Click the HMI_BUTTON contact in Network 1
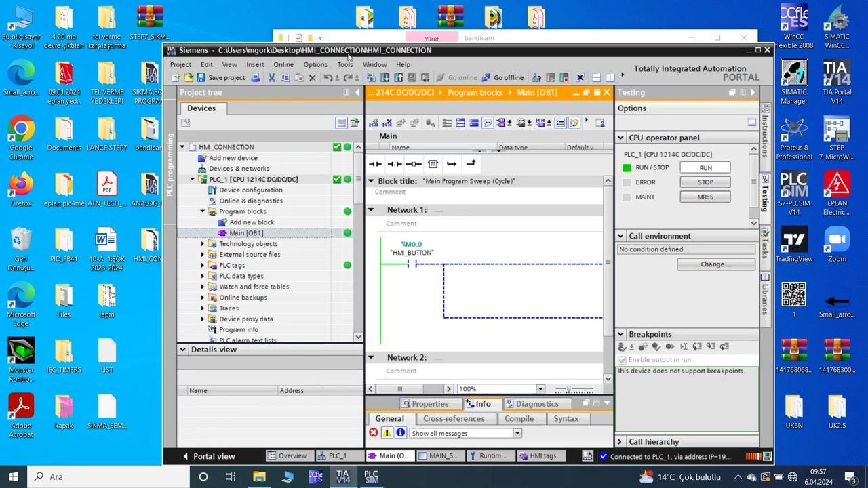This screenshot has width=868, height=488. click(x=412, y=264)
